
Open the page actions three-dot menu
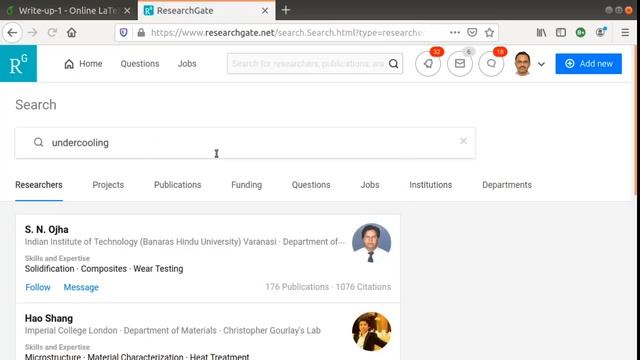[455, 33]
